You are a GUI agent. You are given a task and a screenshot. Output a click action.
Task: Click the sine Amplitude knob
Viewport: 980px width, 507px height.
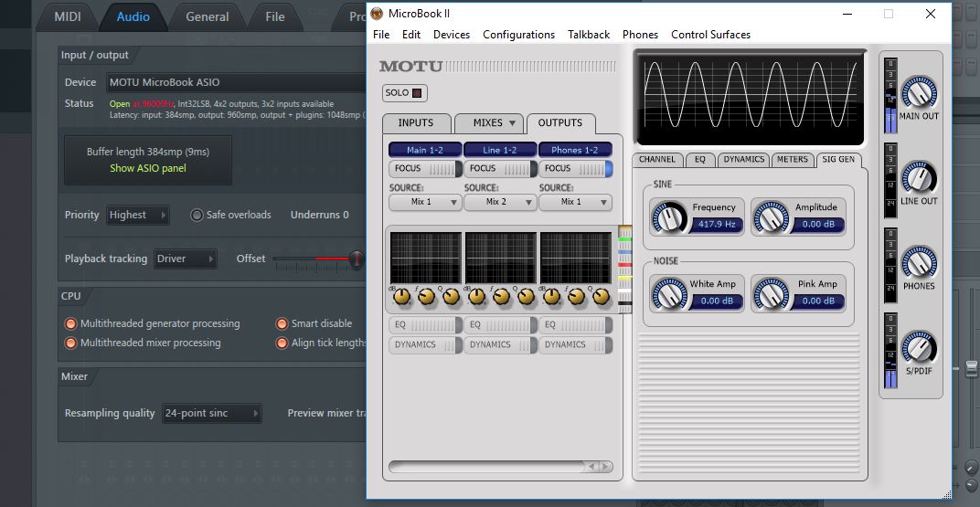pyautogui.click(x=770, y=217)
